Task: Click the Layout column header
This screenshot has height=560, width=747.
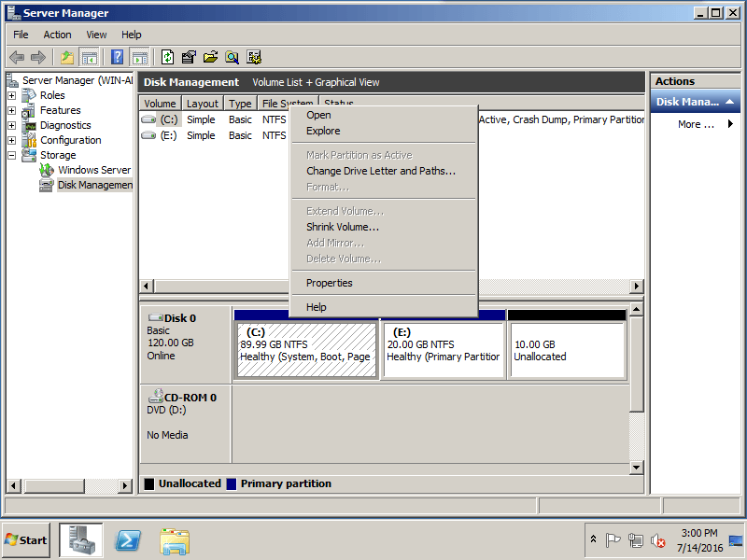Action: [x=203, y=104]
